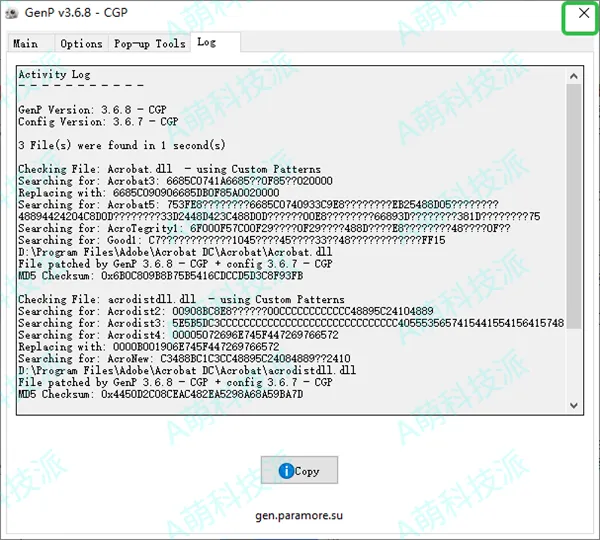Image resolution: width=600 pixels, height=540 pixels.
Task: Click the gen.paramore.su link
Action: 299,516
